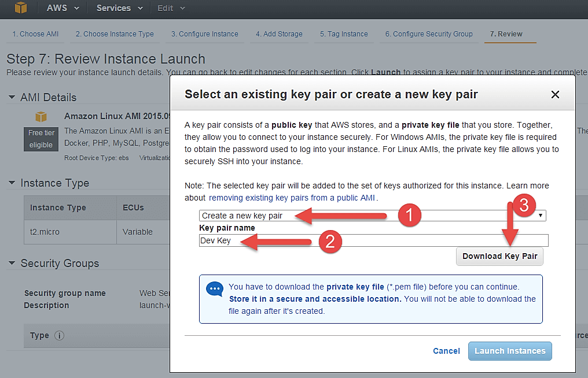The height and width of the screenshot is (378, 588).
Task: Click Cancel in the key pair dialog
Action: tap(446, 351)
